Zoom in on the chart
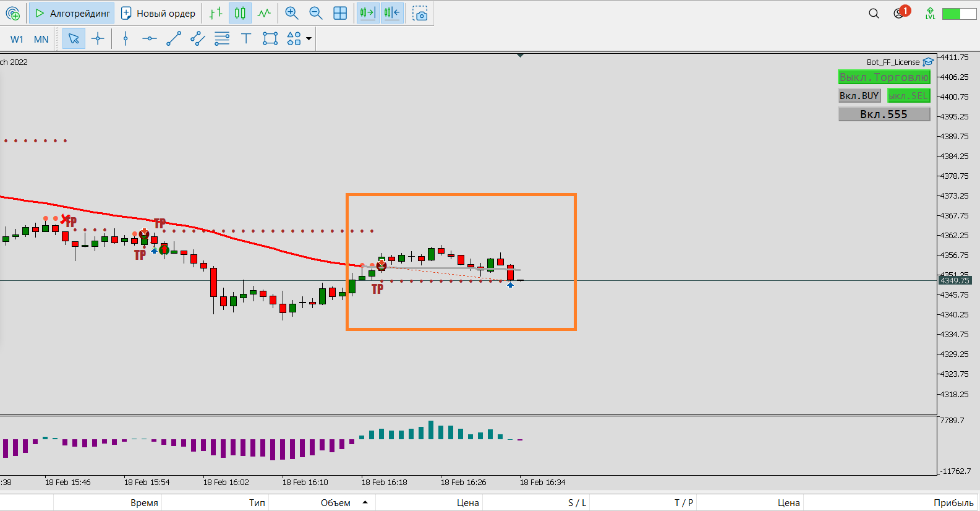 [x=292, y=13]
